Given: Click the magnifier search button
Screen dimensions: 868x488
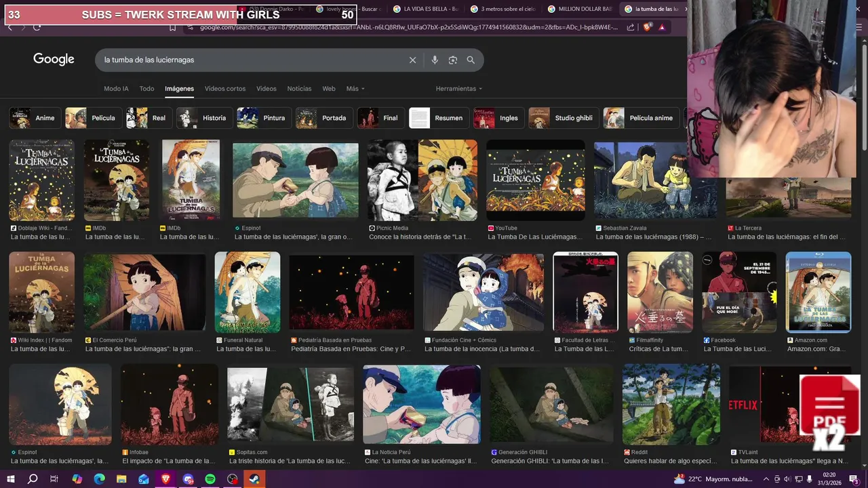Looking at the screenshot, I should (471, 60).
